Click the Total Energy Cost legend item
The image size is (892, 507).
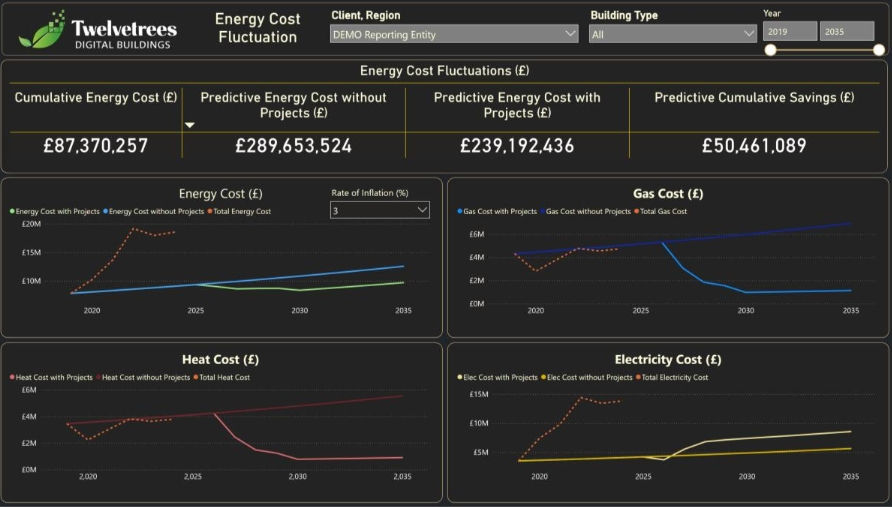[x=239, y=211]
